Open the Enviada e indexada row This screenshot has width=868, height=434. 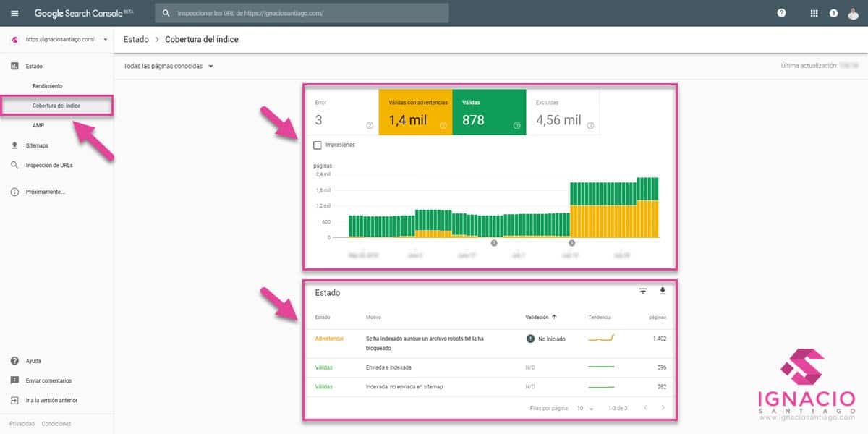490,367
